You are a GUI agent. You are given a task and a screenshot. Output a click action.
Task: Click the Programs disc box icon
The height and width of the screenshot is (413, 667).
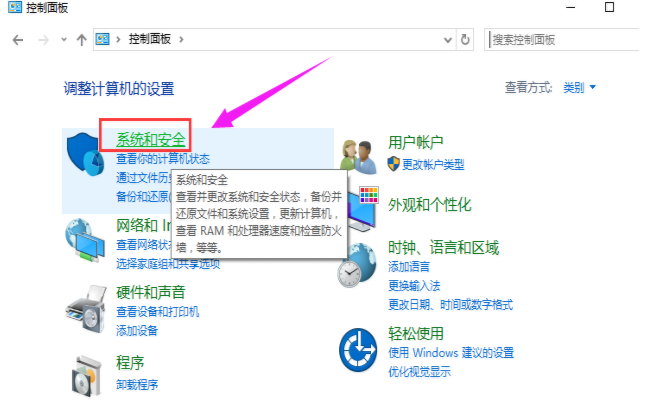point(87,376)
